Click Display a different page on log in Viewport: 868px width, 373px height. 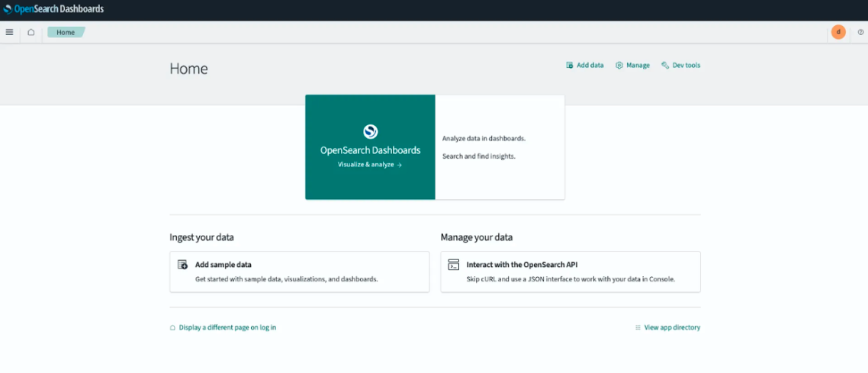[227, 328]
